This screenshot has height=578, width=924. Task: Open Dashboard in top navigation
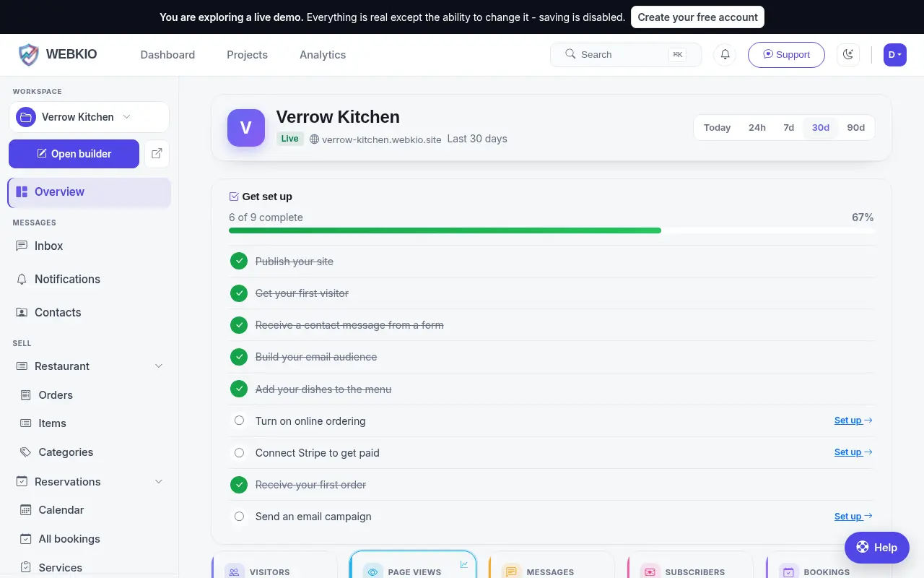coord(167,55)
